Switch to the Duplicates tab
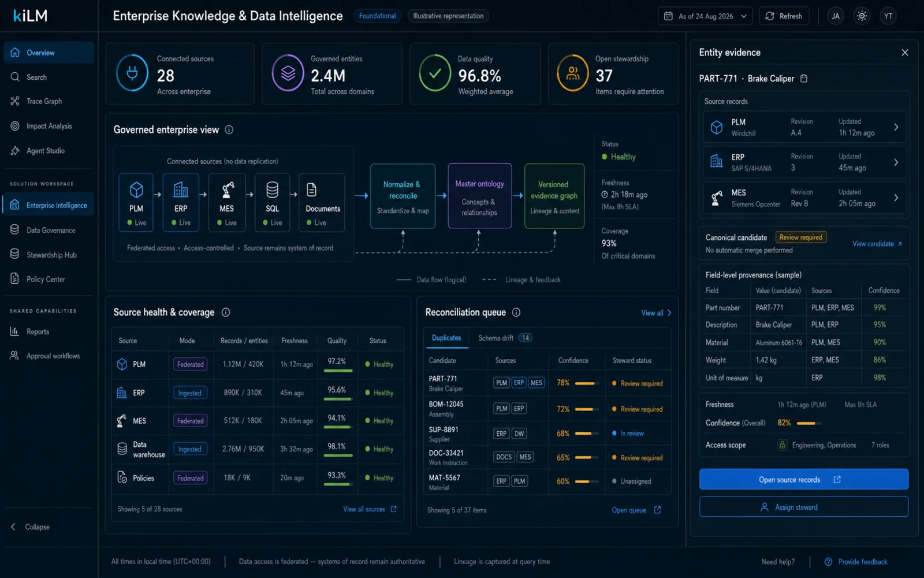This screenshot has width=924, height=578. click(x=446, y=338)
